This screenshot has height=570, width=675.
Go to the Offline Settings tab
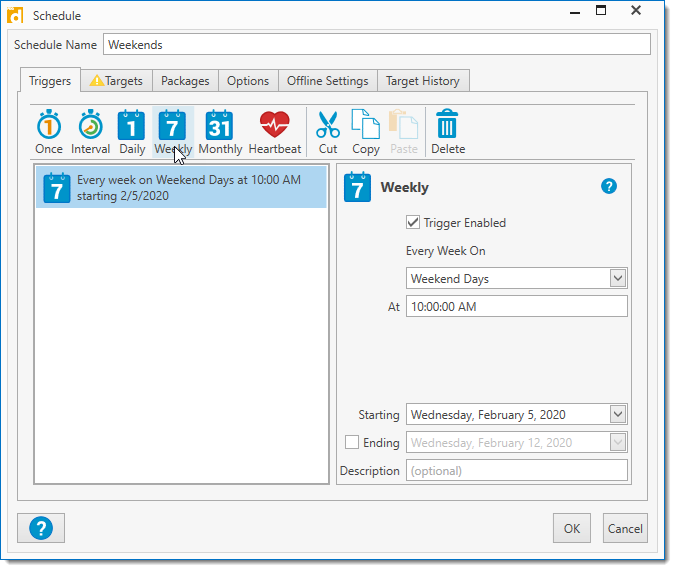tap(328, 81)
